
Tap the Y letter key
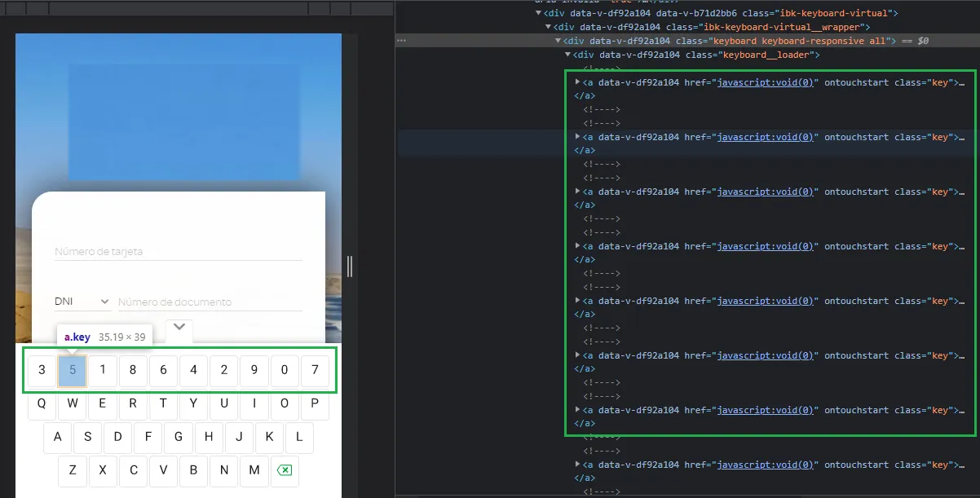coord(193,404)
